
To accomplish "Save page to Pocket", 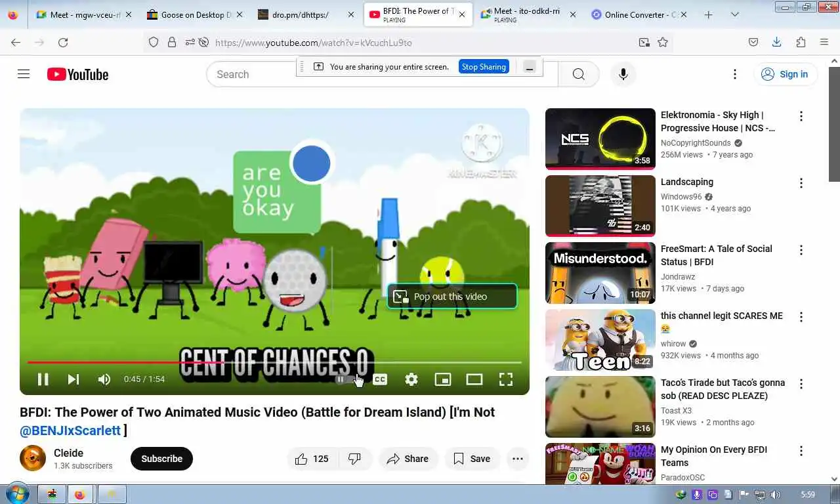I will 753,42.
